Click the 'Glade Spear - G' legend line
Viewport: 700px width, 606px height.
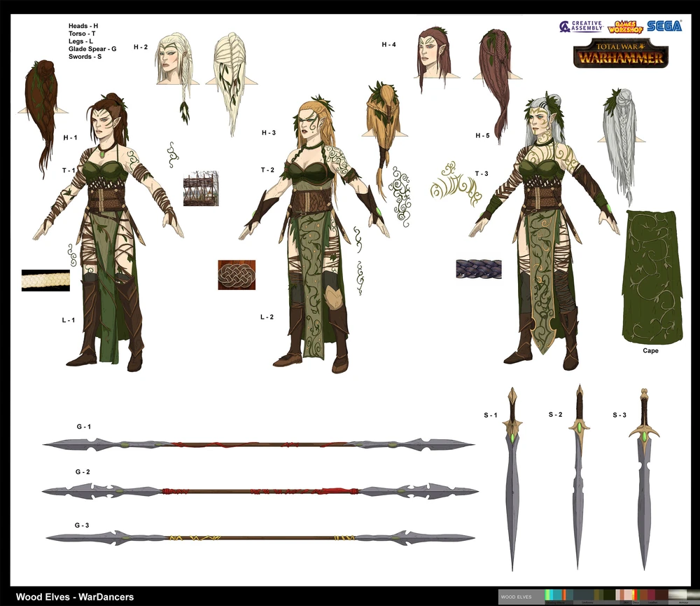point(92,49)
